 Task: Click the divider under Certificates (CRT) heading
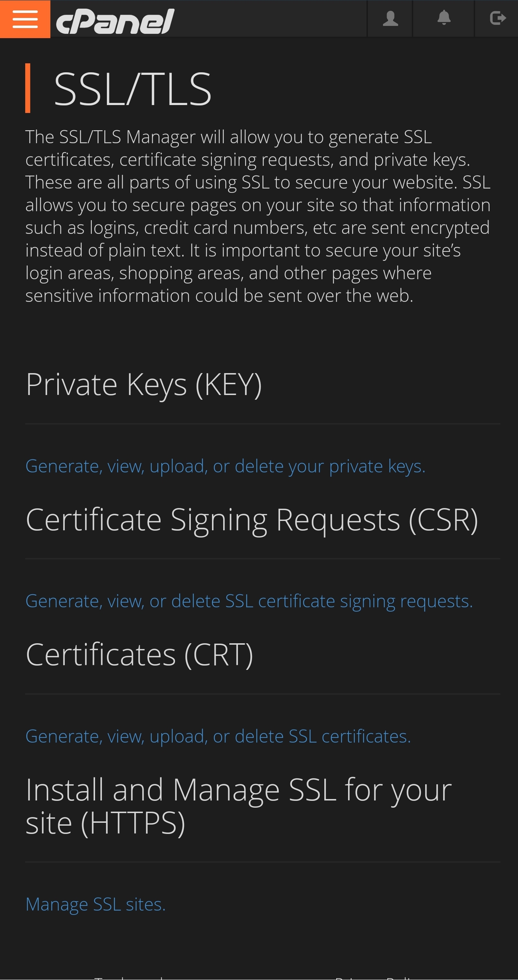click(263, 694)
